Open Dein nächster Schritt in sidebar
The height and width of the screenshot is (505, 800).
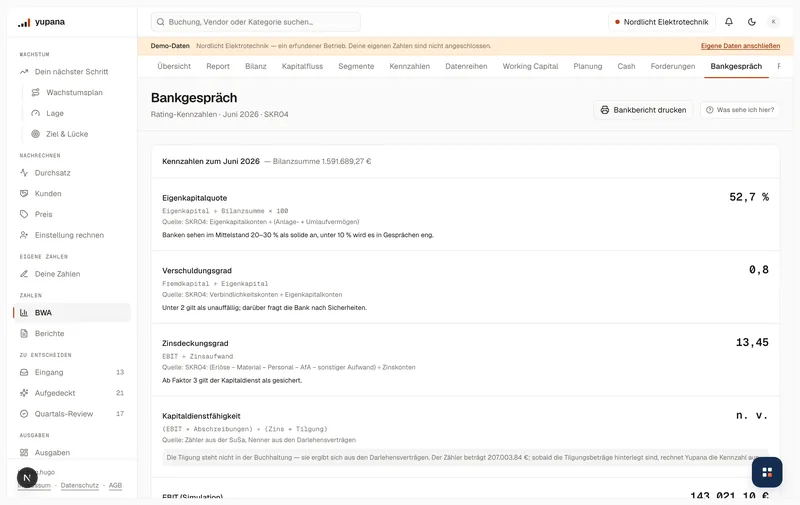71,72
